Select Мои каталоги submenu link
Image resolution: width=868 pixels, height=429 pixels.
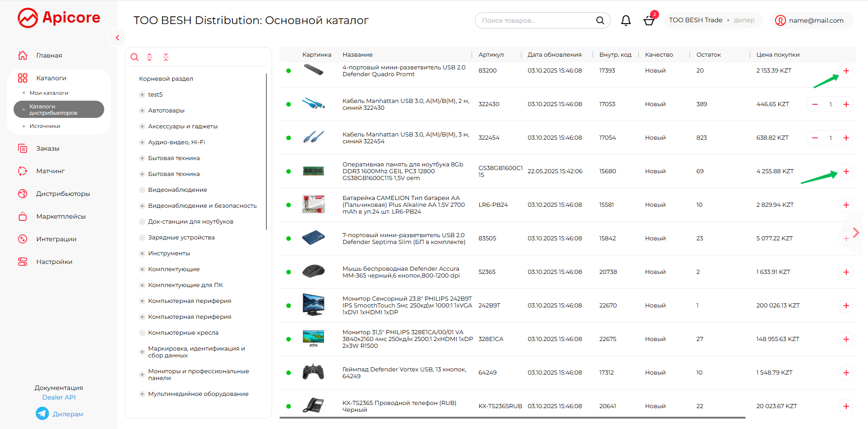point(49,93)
